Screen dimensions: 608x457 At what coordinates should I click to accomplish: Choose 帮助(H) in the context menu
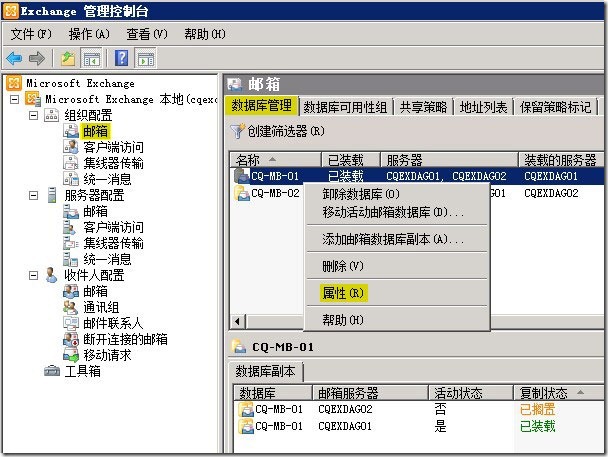[343, 320]
